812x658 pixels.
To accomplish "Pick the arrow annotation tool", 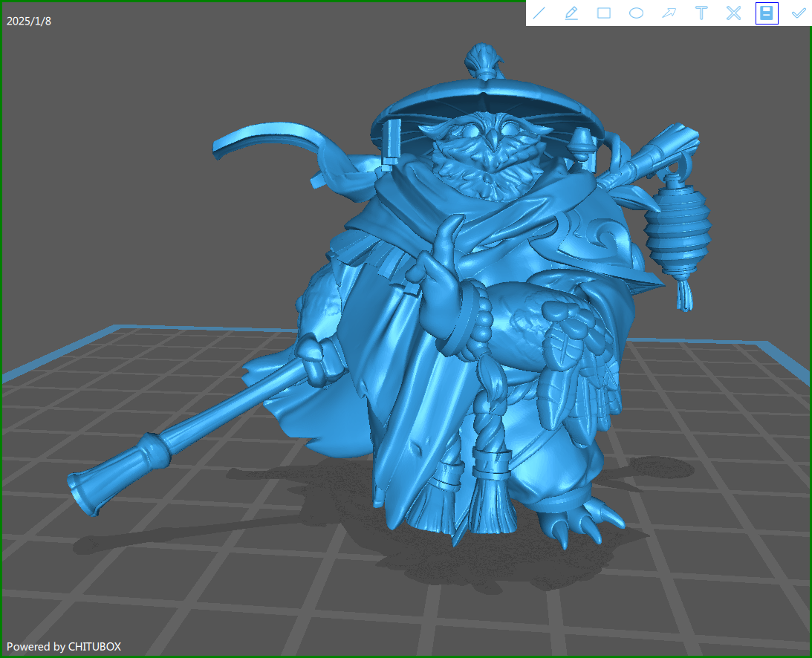I will pos(669,13).
